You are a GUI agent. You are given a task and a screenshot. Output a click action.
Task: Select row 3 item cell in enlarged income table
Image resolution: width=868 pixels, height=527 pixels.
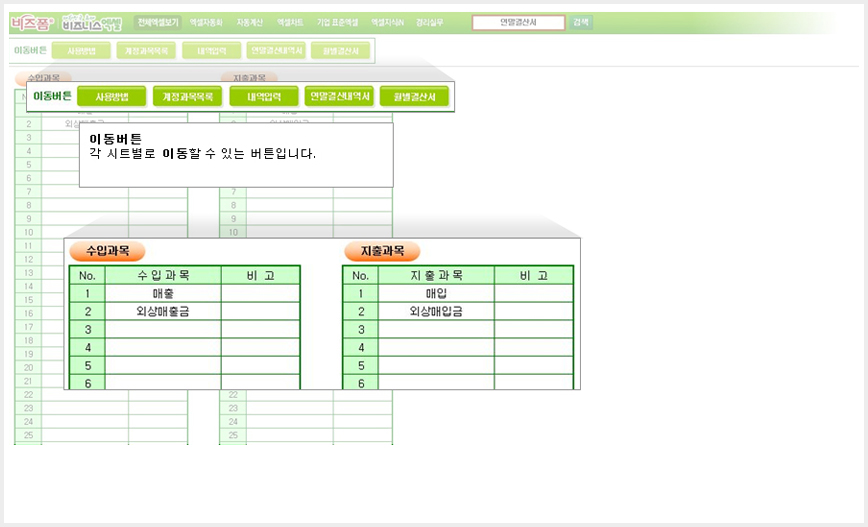point(163,330)
